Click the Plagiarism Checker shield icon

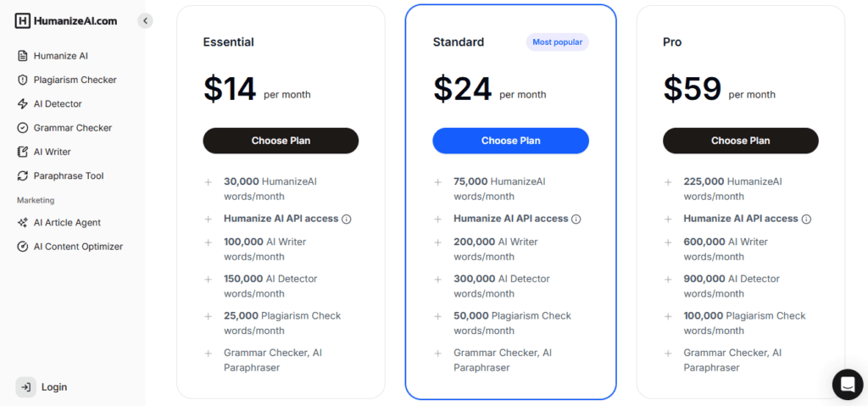[x=23, y=80]
